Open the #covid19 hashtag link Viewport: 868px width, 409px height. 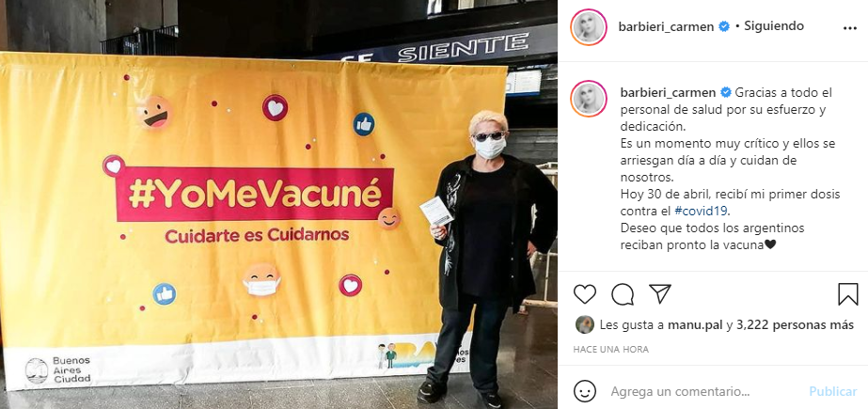(699, 211)
